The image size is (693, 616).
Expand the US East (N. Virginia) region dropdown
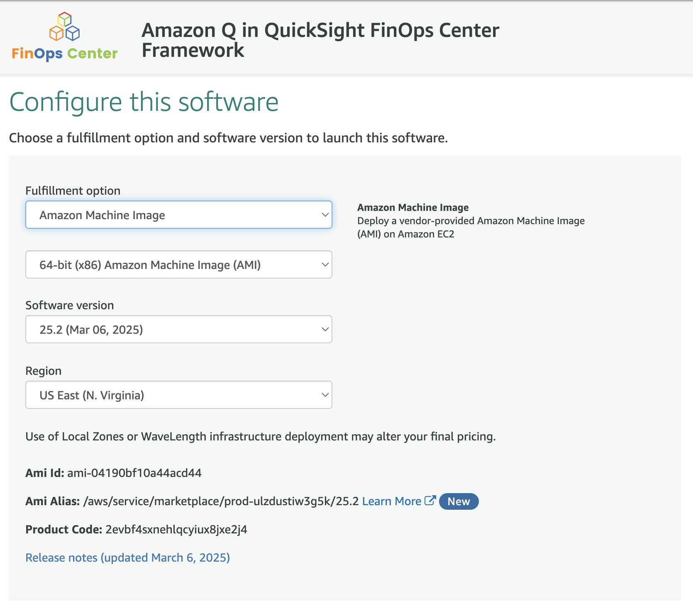click(x=179, y=395)
